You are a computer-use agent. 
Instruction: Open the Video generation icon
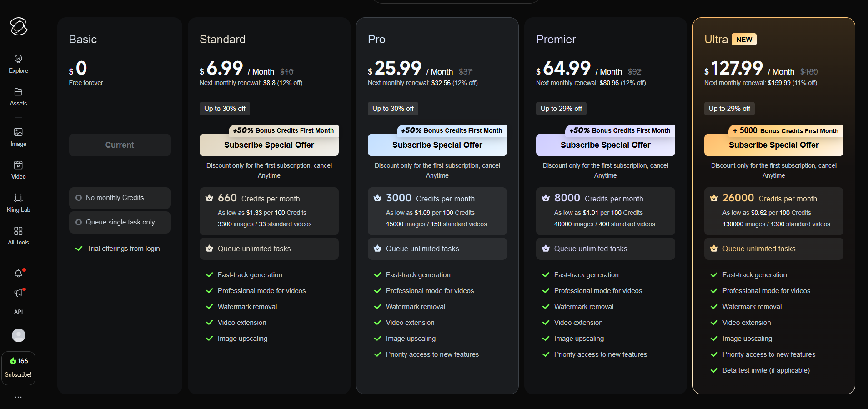click(x=18, y=165)
